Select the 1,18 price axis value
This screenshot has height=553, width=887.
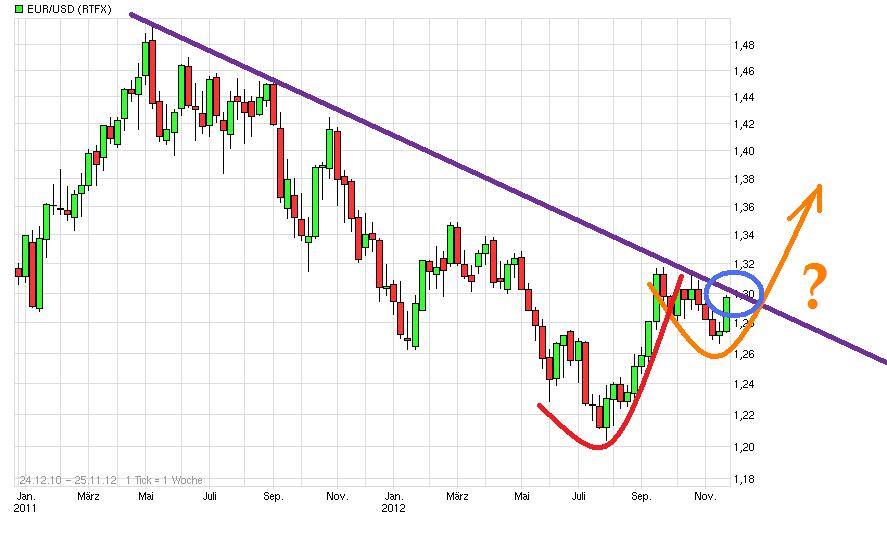pyautogui.click(x=744, y=479)
